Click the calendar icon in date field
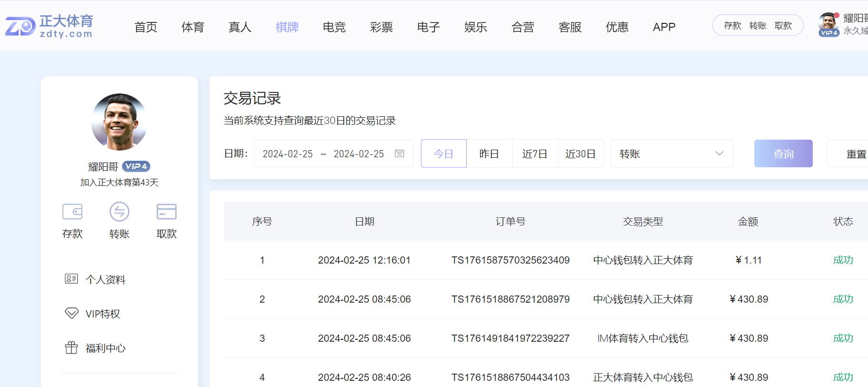Screen dimensions: 868x387 click(399, 153)
